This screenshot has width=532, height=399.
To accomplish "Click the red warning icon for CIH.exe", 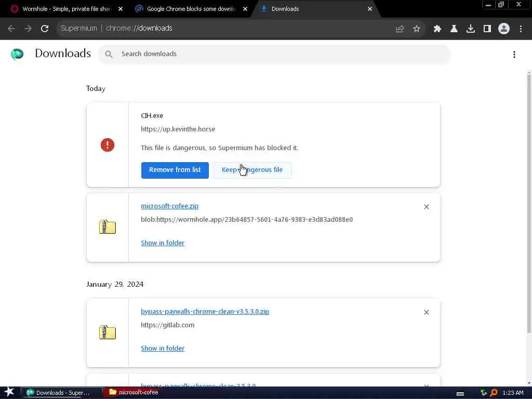I will click(x=107, y=145).
